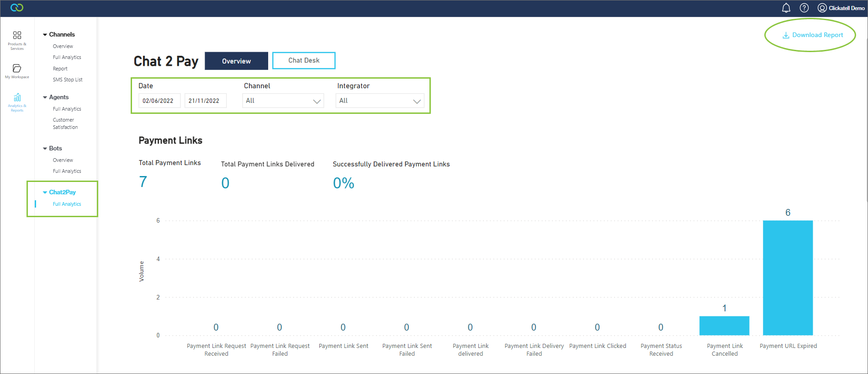This screenshot has height=374, width=868.
Task: Open the help question mark icon
Action: click(x=804, y=8)
